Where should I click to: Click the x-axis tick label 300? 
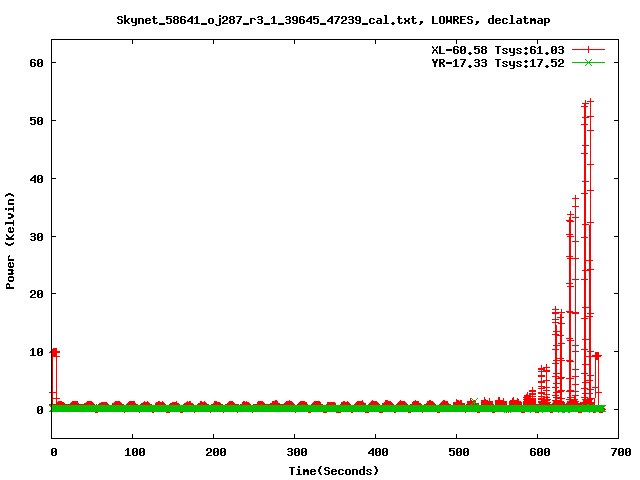click(x=297, y=452)
